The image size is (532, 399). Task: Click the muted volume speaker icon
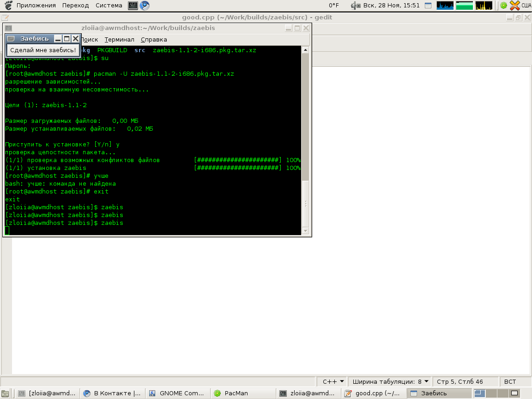355,6
